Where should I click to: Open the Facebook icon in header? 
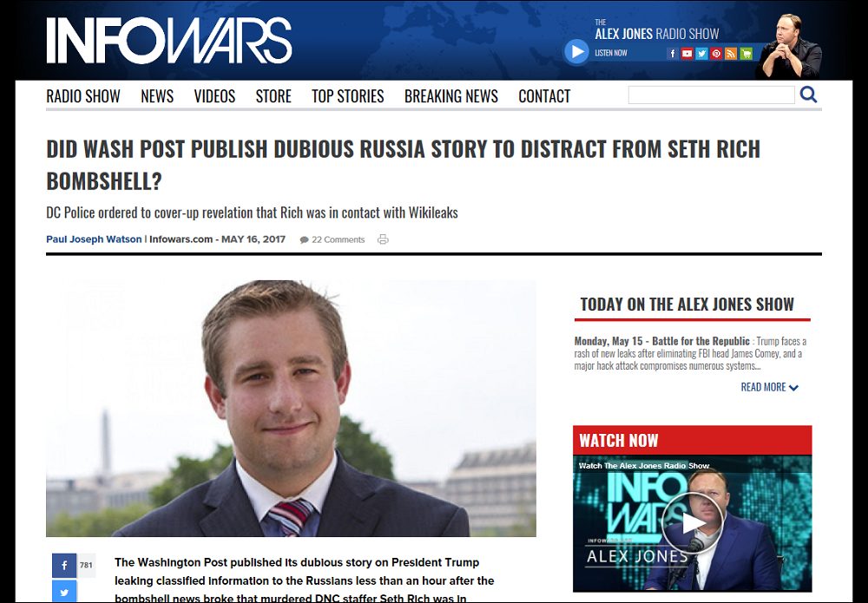tap(673, 54)
